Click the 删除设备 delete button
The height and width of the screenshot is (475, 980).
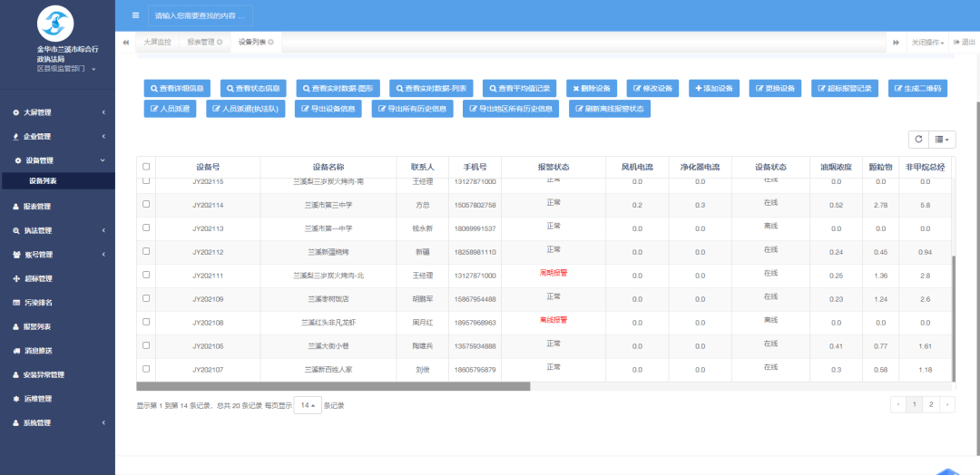[x=592, y=88]
